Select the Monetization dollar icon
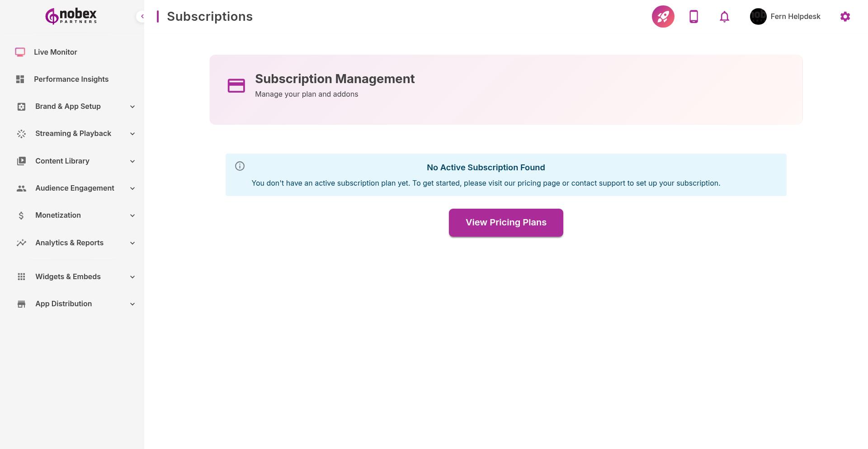Viewport: 868px width, 449px height. tap(21, 215)
